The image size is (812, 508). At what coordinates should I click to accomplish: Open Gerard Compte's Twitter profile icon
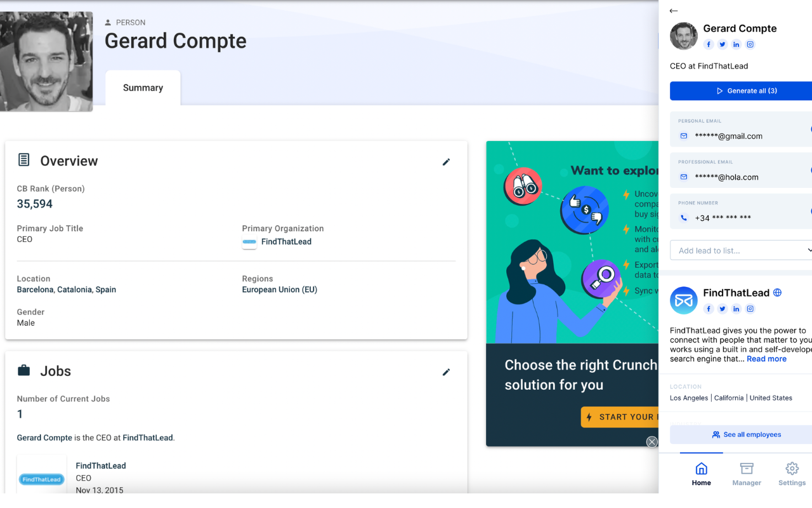723,44
